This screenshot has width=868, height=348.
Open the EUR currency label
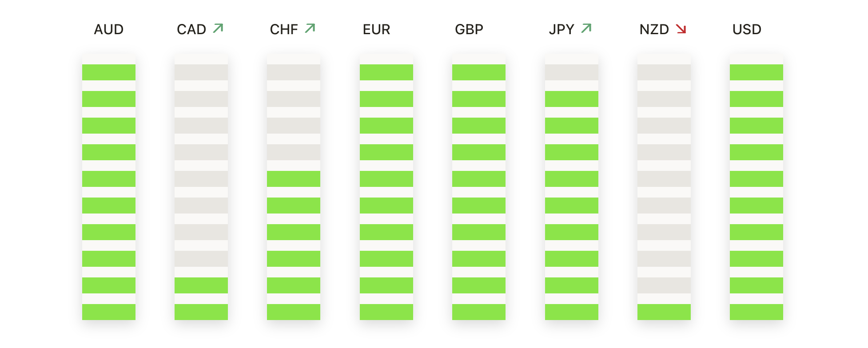tap(376, 30)
